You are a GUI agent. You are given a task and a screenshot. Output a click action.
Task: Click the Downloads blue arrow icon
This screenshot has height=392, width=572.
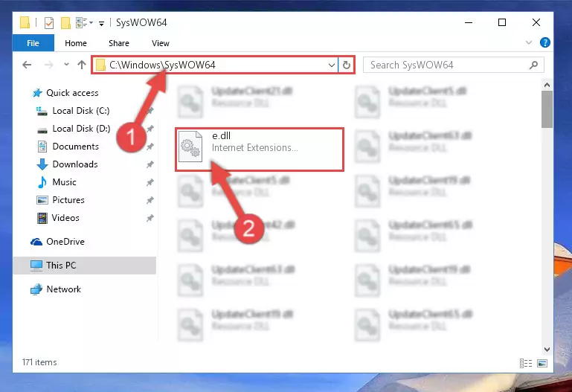click(42, 164)
